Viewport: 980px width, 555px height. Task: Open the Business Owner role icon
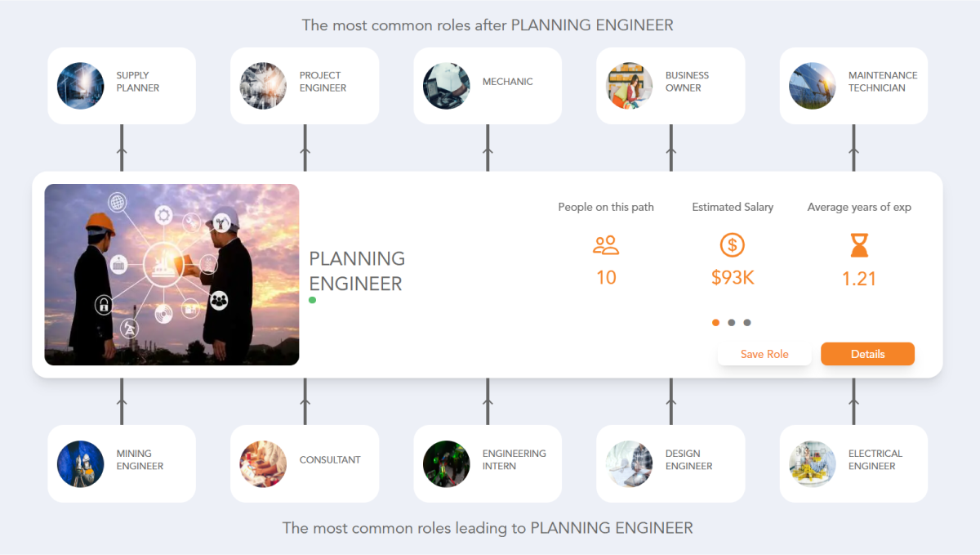pyautogui.click(x=629, y=85)
